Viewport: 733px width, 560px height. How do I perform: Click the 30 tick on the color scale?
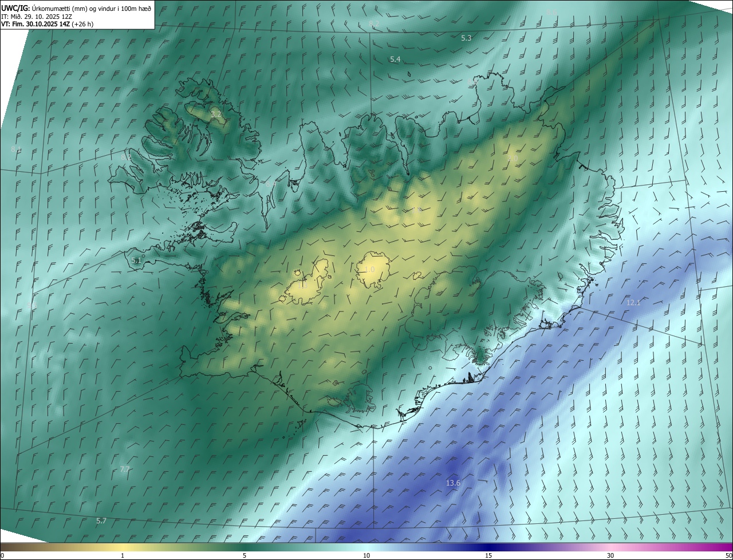pyautogui.click(x=610, y=555)
